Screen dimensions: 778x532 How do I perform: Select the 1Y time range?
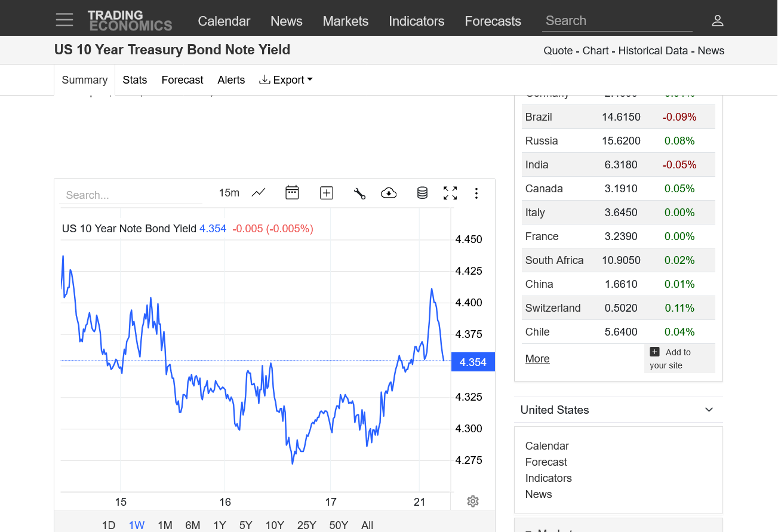(220, 525)
